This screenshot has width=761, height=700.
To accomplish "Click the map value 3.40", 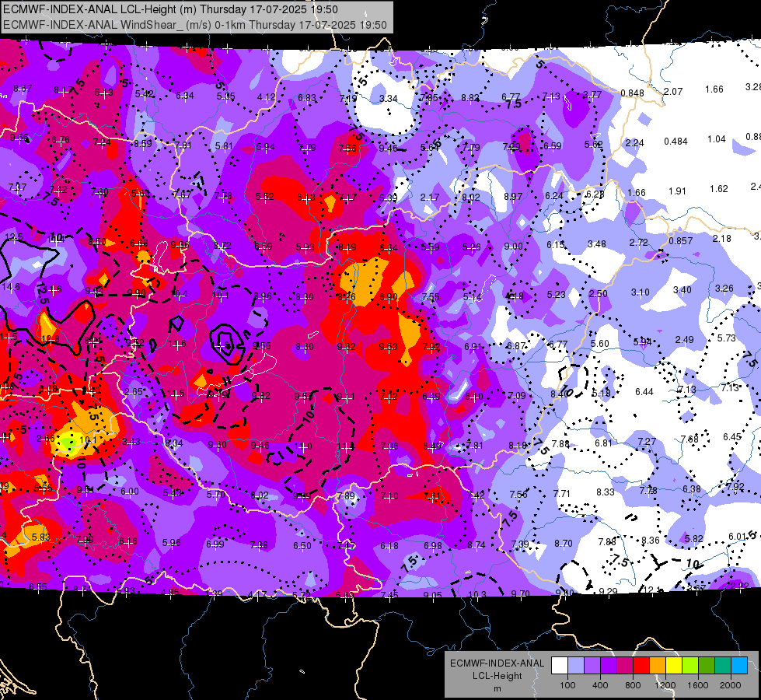I will [x=682, y=290].
